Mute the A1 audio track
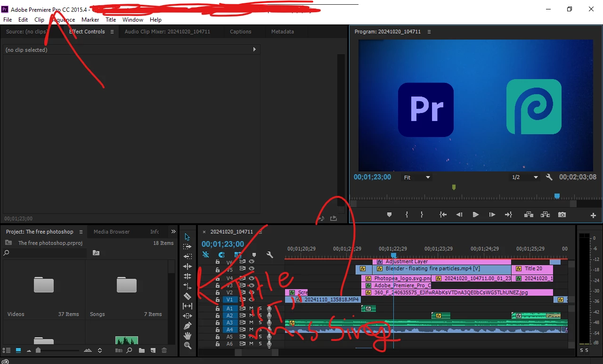Image resolution: width=603 pixels, height=364 pixels. coord(251,308)
